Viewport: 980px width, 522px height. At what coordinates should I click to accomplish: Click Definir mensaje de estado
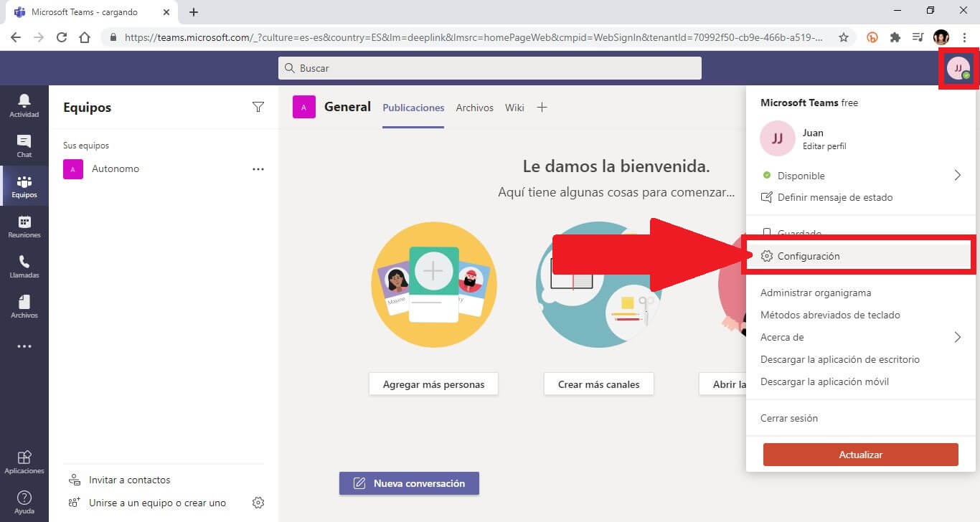[x=826, y=197]
